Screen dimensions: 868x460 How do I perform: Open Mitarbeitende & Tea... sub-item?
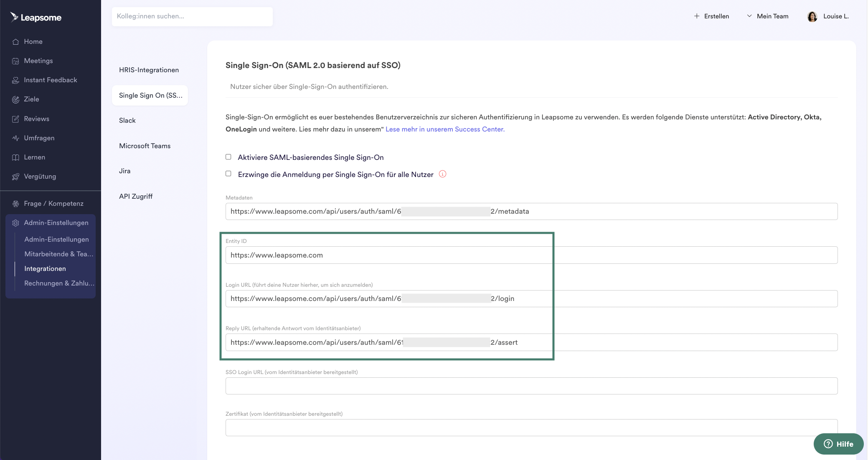59,254
